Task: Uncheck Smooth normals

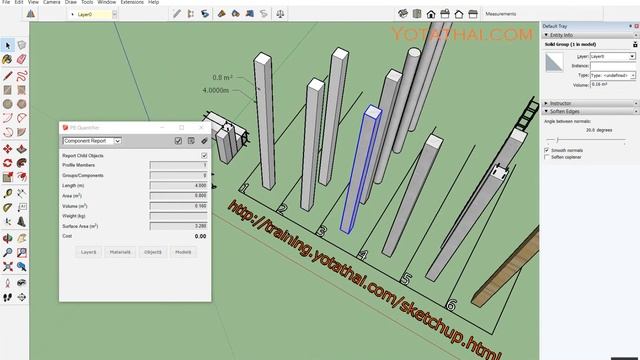Action: pyautogui.click(x=547, y=150)
